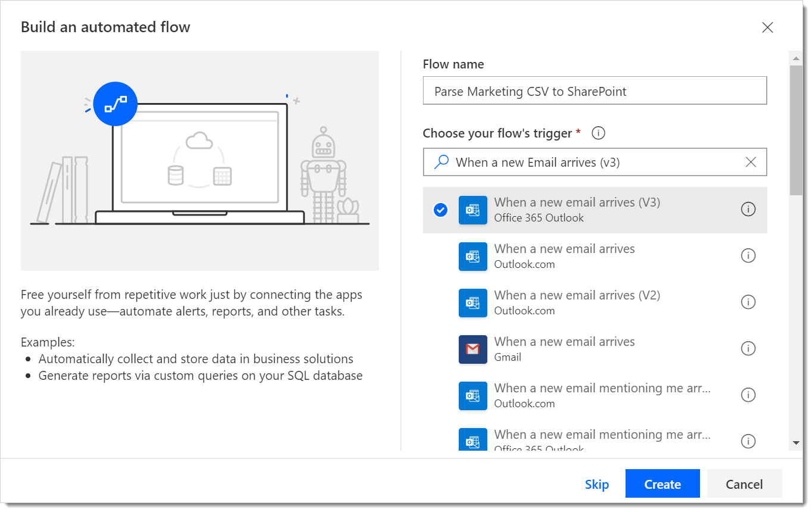Select When a new email arrives (V3) trigger

point(595,210)
